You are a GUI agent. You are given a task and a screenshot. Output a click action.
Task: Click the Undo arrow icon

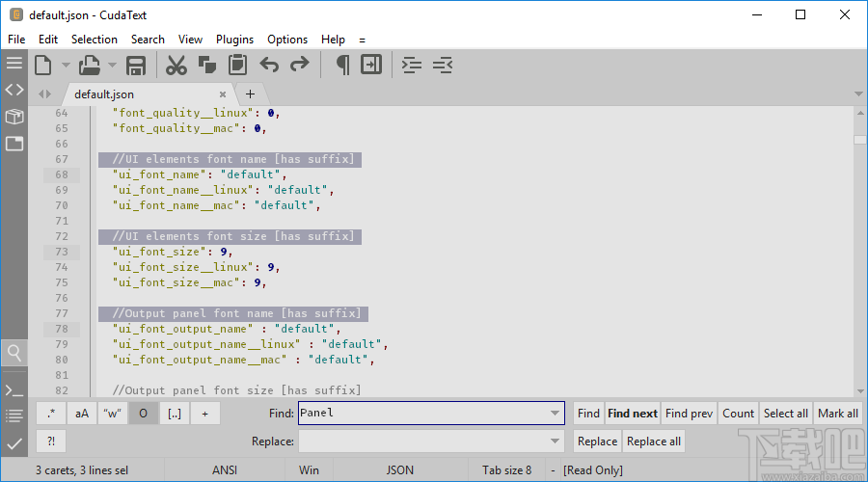[x=269, y=66]
